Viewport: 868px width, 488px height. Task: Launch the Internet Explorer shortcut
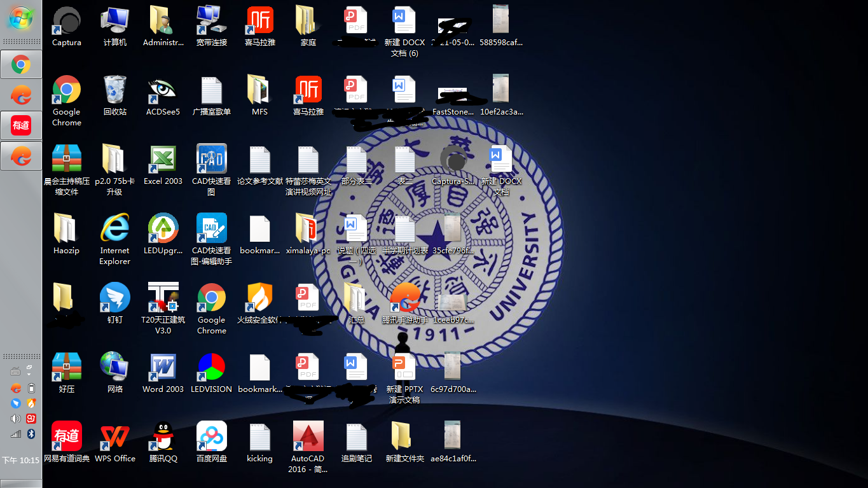(x=115, y=239)
